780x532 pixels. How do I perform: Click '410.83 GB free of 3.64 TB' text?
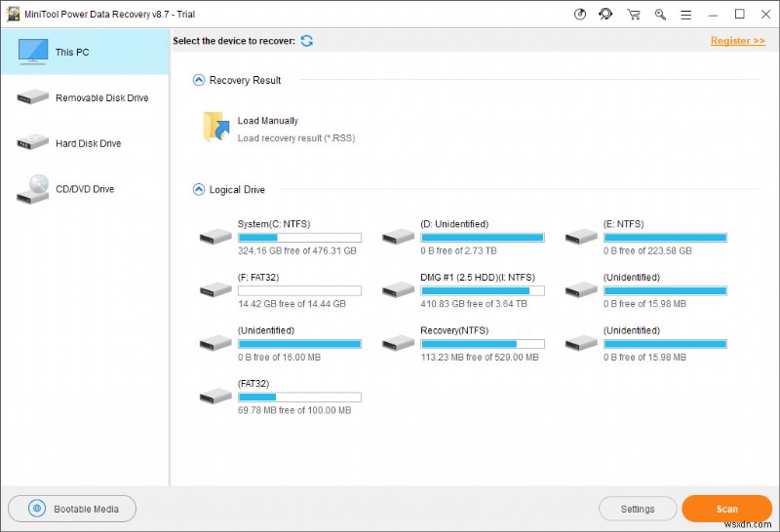(x=474, y=304)
